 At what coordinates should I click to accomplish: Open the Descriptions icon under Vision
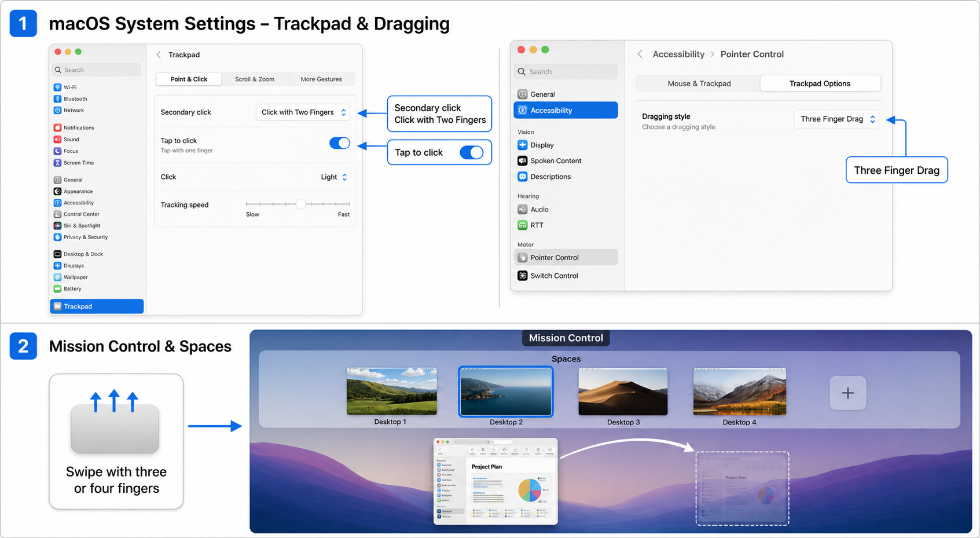click(522, 177)
